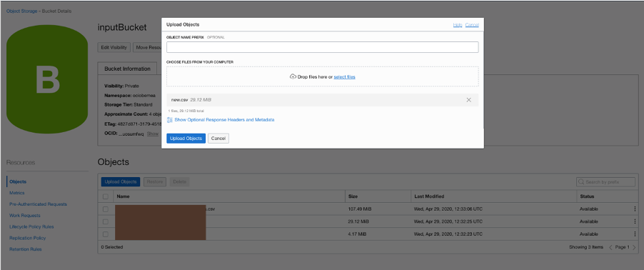Expand Show Optional Response Headers and Metadata
Screen dimensions: 644x270
coord(224,120)
